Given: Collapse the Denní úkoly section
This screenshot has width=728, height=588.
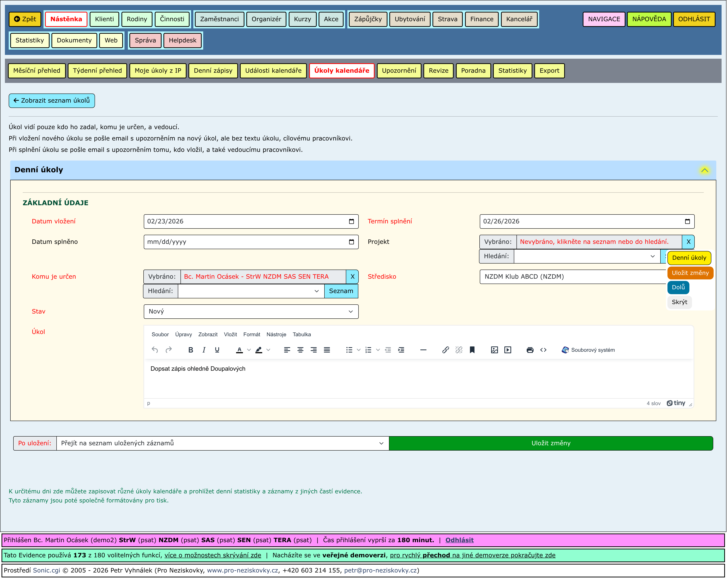Looking at the screenshot, I should [x=705, y=170].
